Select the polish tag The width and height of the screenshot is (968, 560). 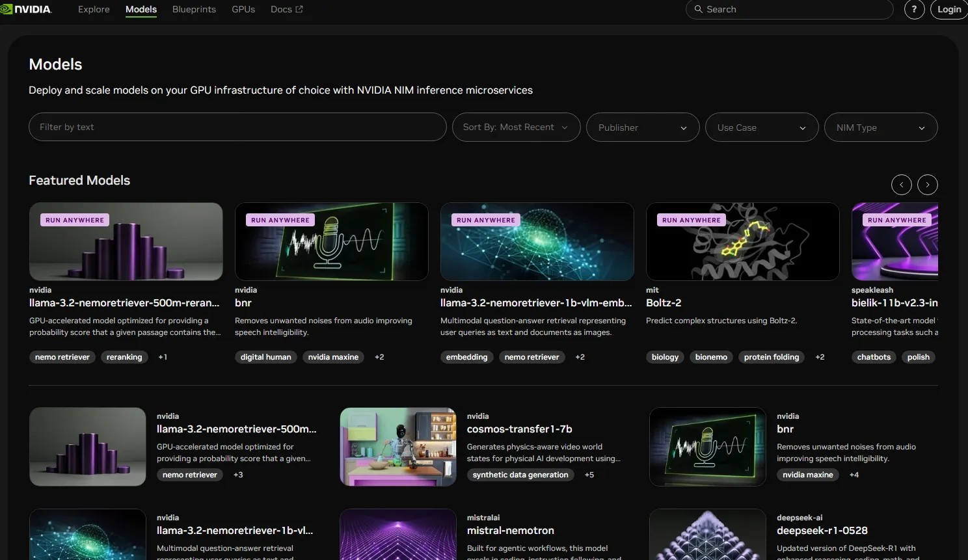919,357
